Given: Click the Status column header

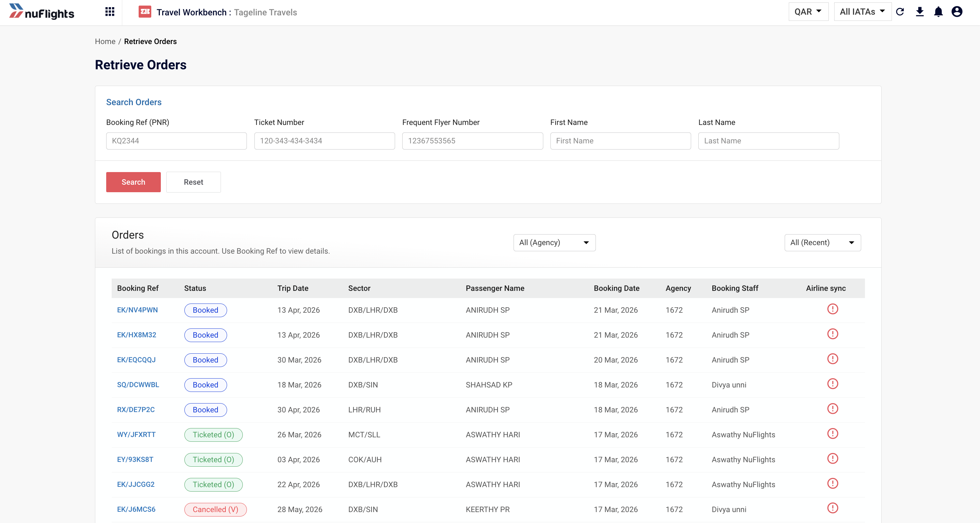Looking at the screenshot, I should click(x=195, y=288).
